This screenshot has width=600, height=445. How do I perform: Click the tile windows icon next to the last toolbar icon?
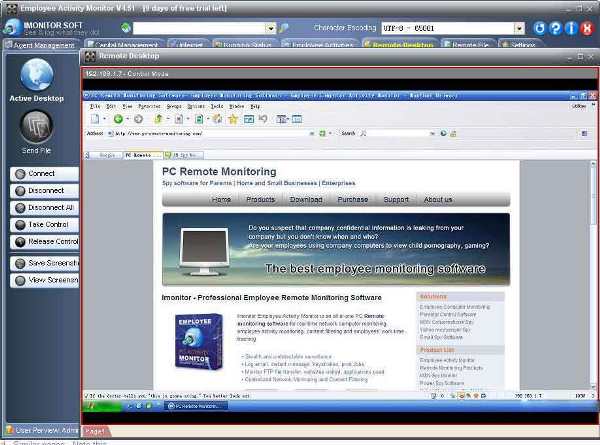coord(282,119)
